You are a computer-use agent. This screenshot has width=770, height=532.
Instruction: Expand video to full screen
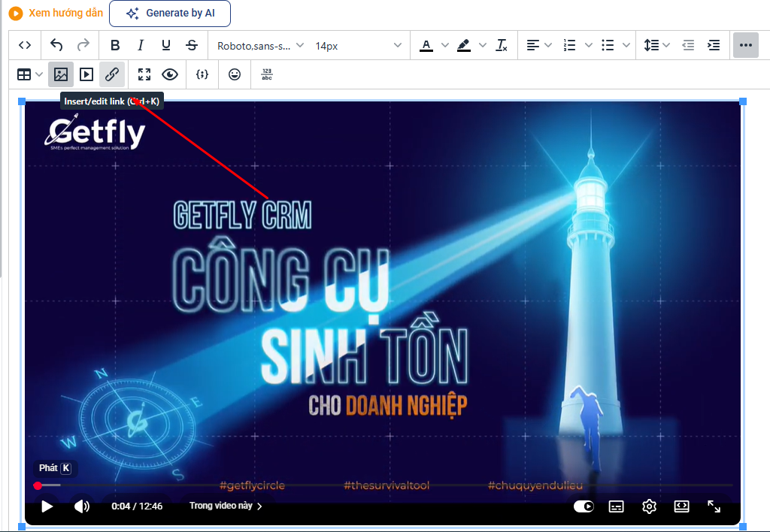[x=714, y=506]
